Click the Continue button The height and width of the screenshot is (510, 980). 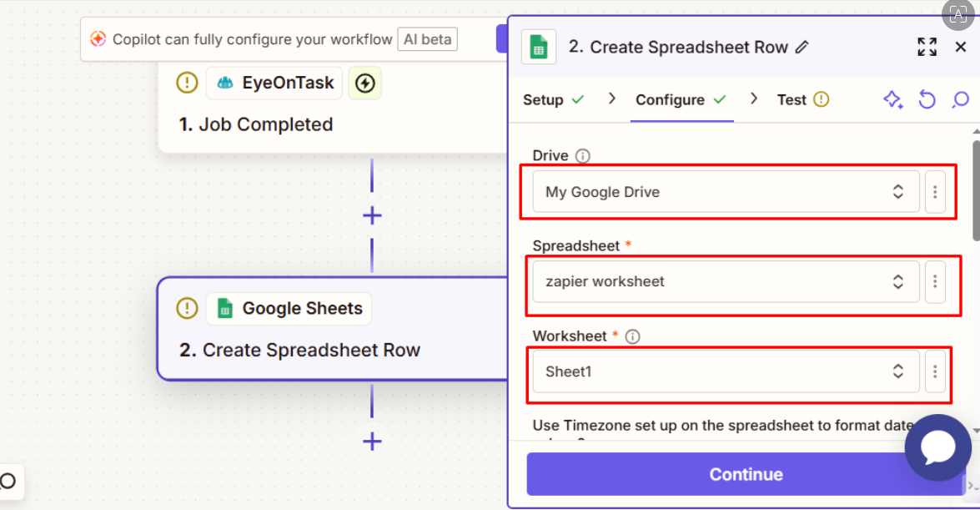746,474
